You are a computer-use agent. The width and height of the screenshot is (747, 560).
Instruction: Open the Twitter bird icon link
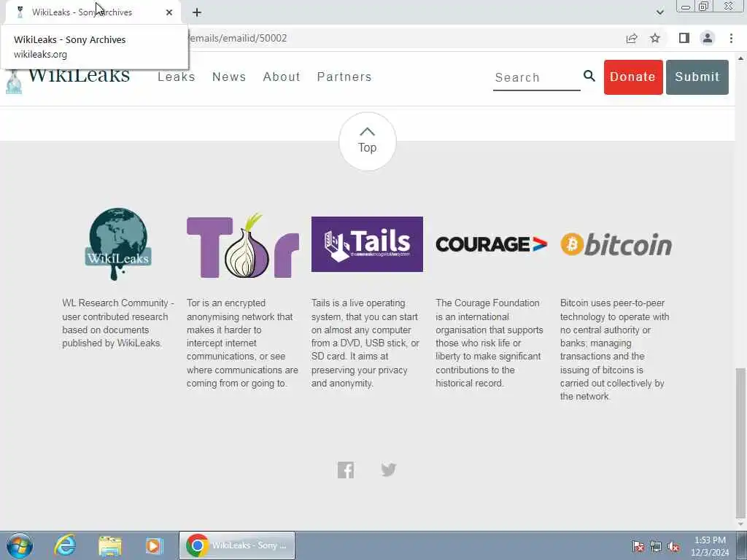click(389, 470)
